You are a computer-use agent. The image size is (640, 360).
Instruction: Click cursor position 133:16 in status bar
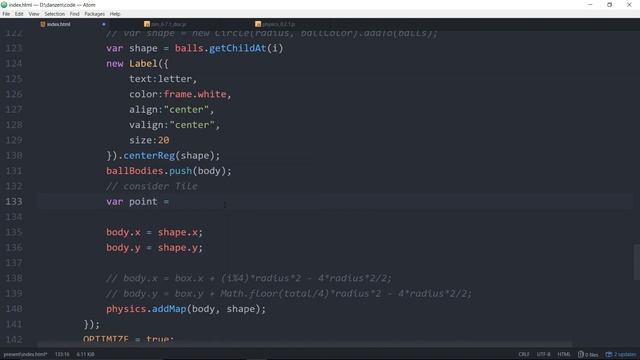[x=62, y=354]
